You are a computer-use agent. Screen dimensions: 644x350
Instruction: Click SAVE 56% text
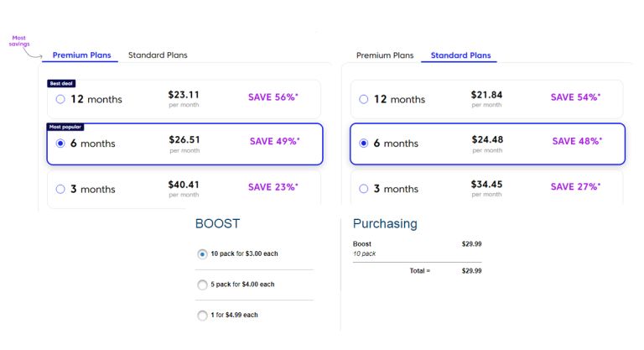click(273, 97)
